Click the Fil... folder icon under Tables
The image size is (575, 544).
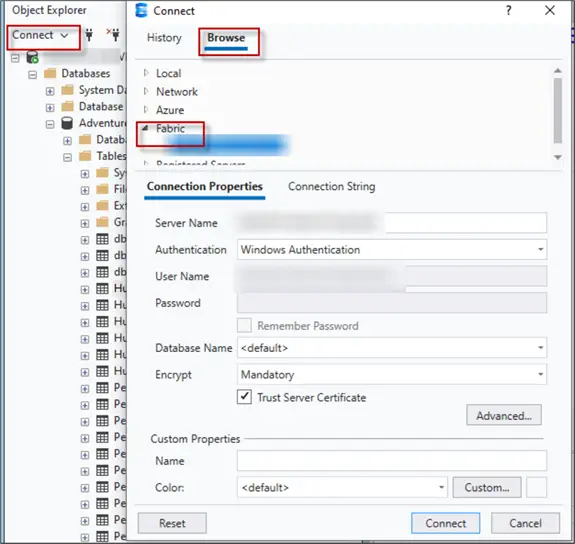(x=102, y=189)
